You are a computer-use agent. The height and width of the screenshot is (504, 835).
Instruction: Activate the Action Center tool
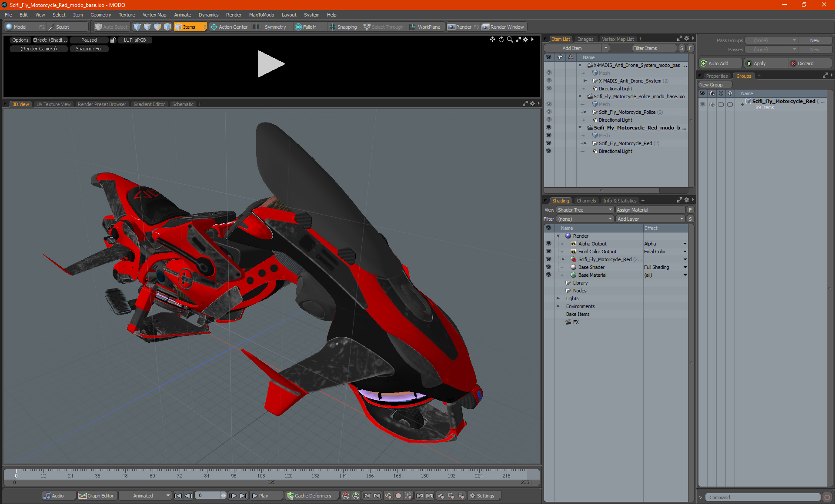229,27
